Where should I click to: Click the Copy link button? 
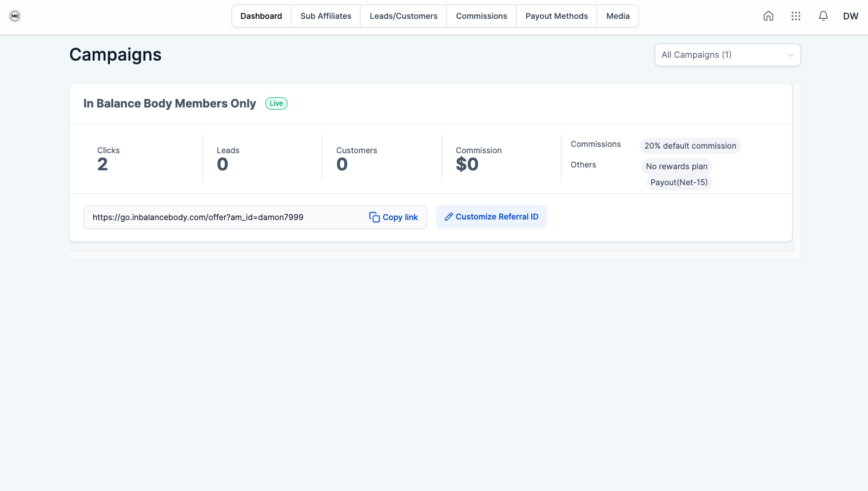pyautogui.click(x=400, y=217)
